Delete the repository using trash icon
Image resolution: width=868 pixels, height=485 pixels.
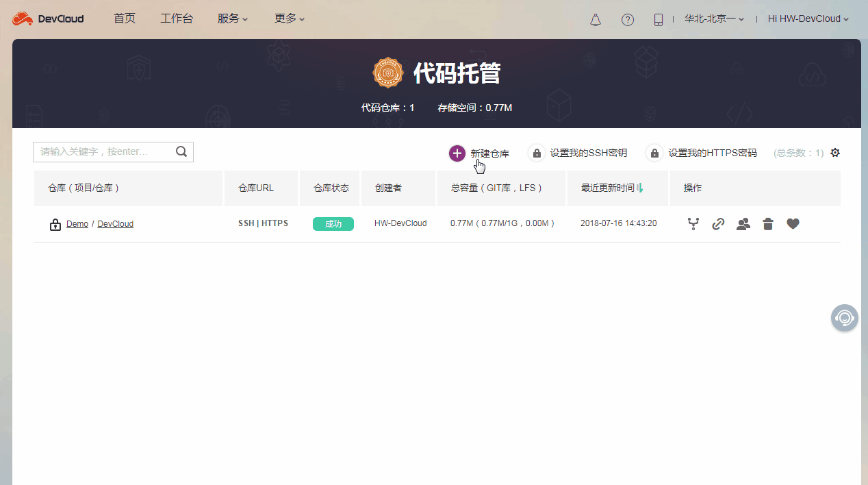767,223
